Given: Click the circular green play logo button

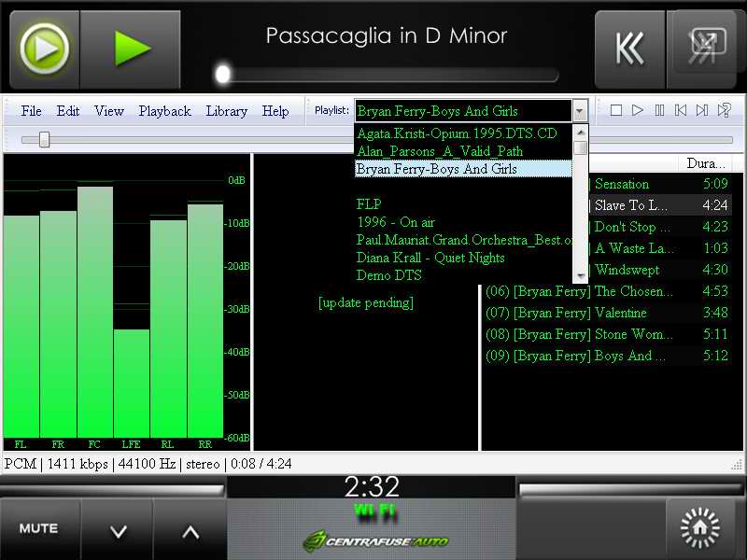Looking at the screenshot, I should point(44,49).
